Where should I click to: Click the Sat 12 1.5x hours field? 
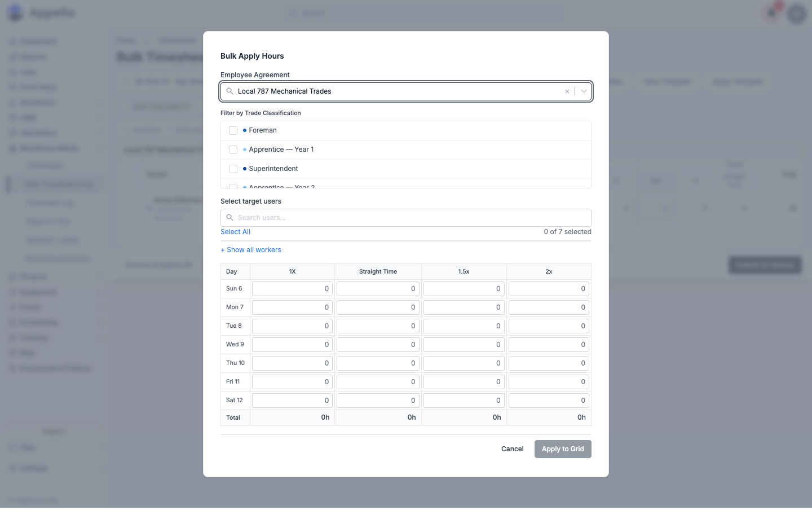tap(464, 401)
